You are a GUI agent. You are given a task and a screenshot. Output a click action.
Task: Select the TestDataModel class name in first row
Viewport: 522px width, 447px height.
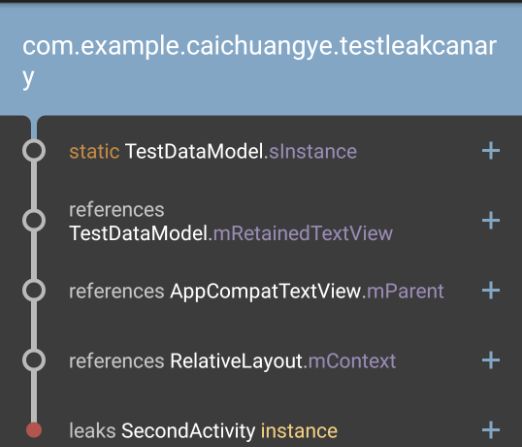pos(194,151)
